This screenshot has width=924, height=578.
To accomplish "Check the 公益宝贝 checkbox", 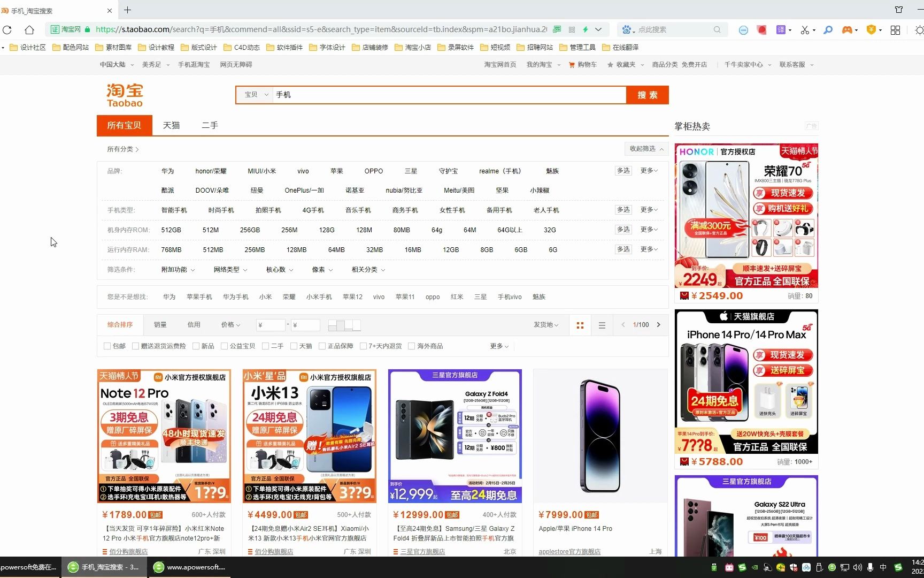I will [224, 346].
